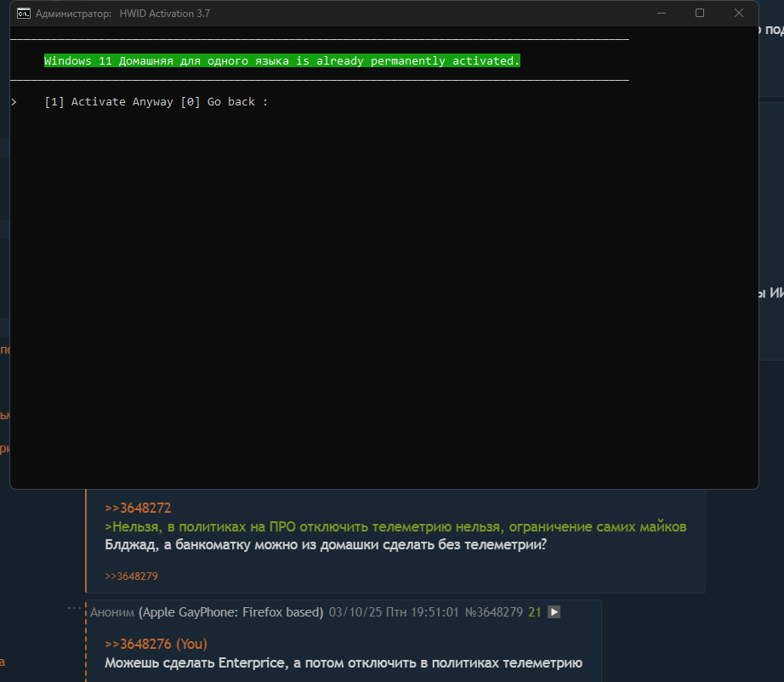Click the green reply count 21

tap(535, 612)
